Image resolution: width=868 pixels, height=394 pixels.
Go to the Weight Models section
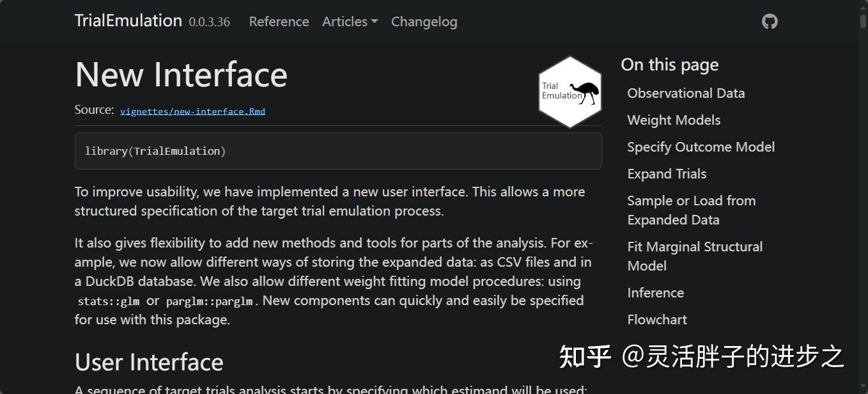pyautogui.click(x=674, y=120)
